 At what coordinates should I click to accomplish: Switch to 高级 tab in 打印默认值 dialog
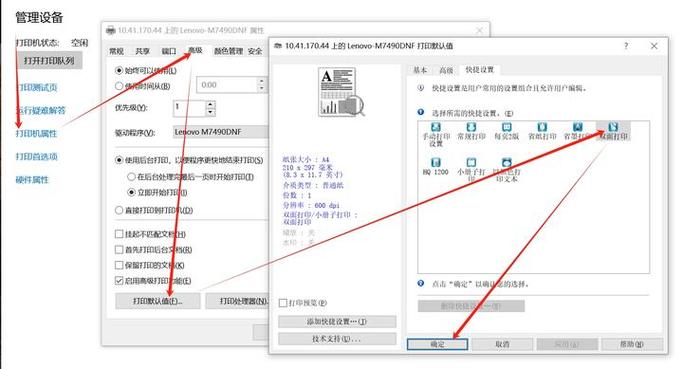[x=446, y=70]
